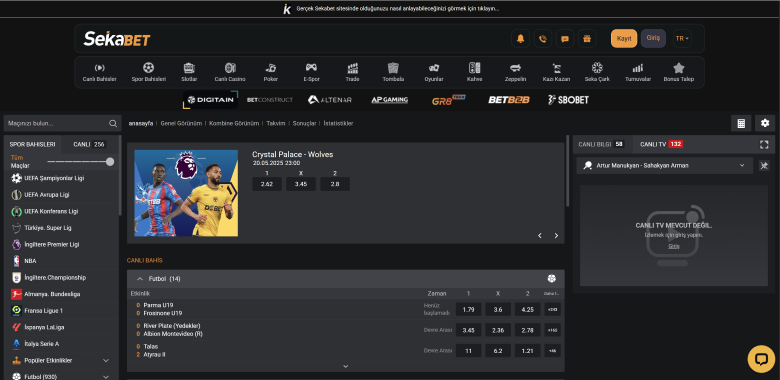Open the bet calculator icon
Image resolution: width=780 pixels, height=380 pixels.
tap(741, 123)
